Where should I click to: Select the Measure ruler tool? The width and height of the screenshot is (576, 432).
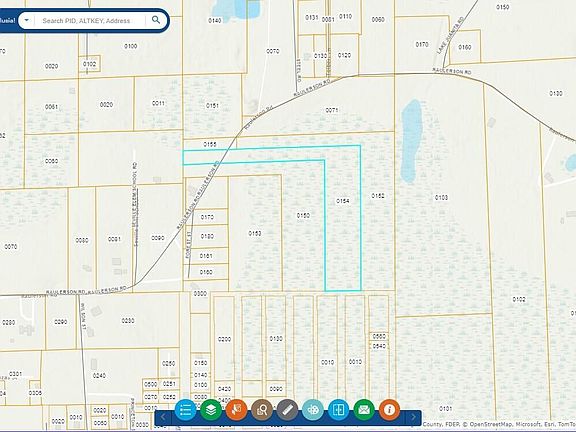(x=287, y=410)
